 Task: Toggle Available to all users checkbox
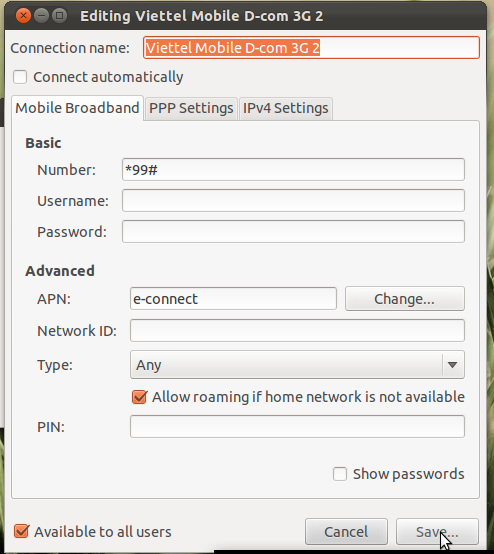(22, 531)
